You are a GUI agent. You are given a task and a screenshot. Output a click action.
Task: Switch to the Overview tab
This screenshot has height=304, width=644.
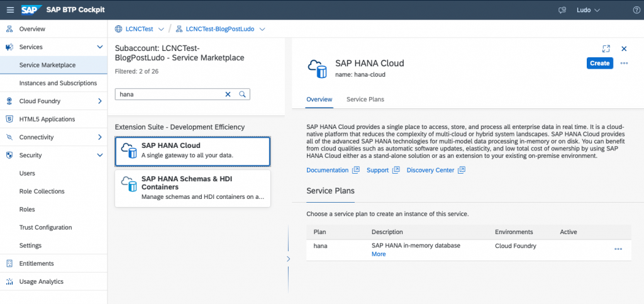pos(319,99)
